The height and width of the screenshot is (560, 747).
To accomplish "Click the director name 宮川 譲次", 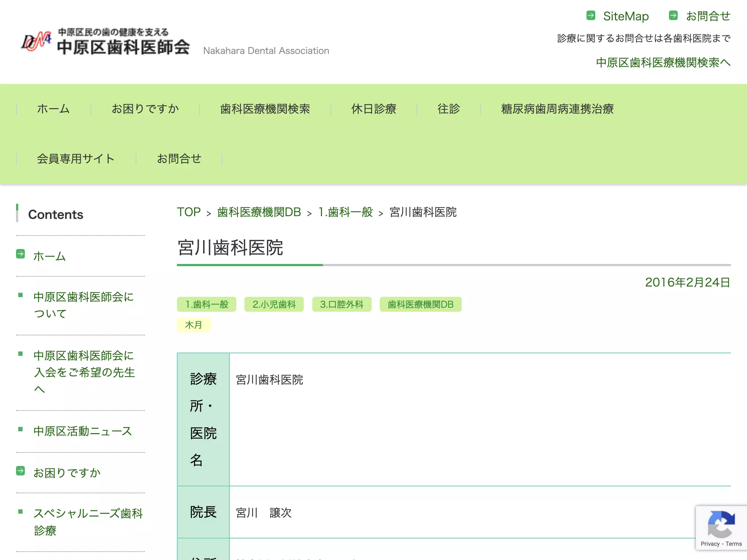I will (264, 513).
